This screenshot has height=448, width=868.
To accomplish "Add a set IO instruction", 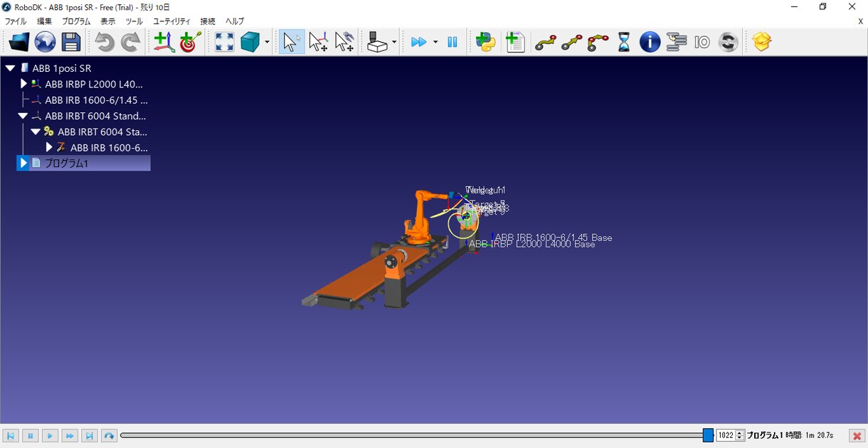I will (x=702, y=43).
